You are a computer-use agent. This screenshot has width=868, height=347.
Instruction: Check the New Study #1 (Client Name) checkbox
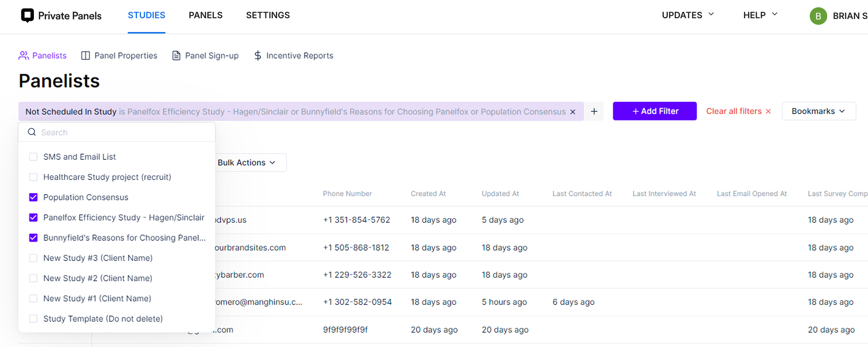click(33, 298)
